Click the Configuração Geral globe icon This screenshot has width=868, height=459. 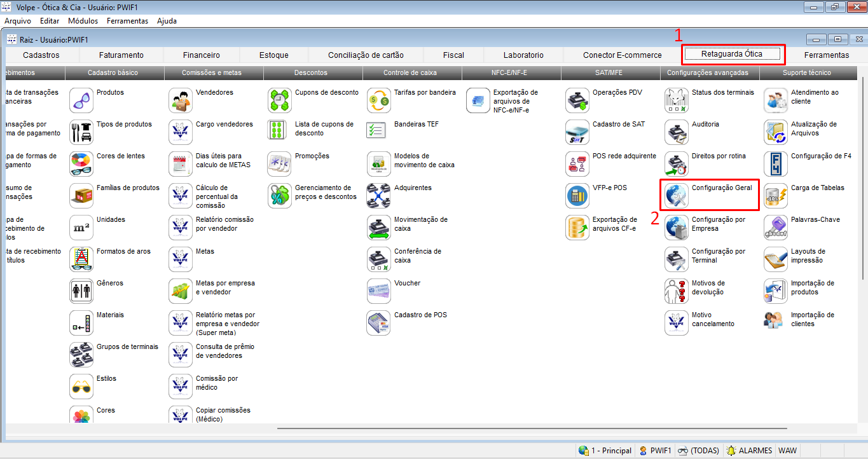(x=677, y=196)
